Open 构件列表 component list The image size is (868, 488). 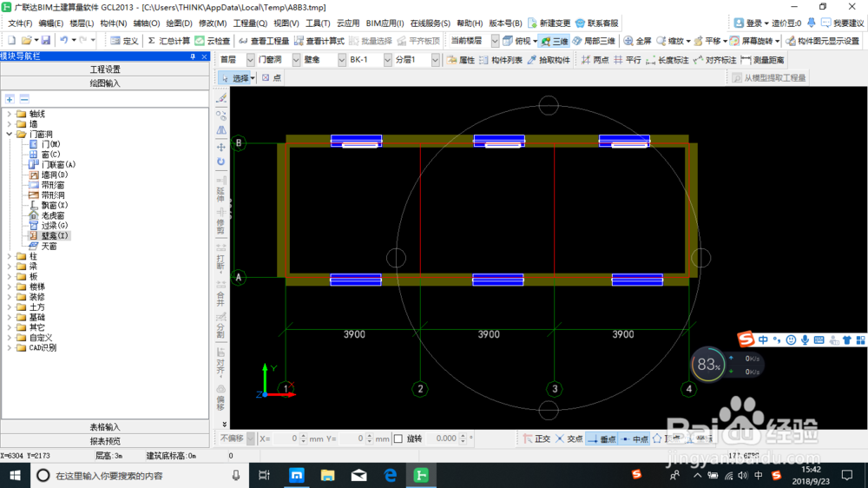[x=501, y=60]
